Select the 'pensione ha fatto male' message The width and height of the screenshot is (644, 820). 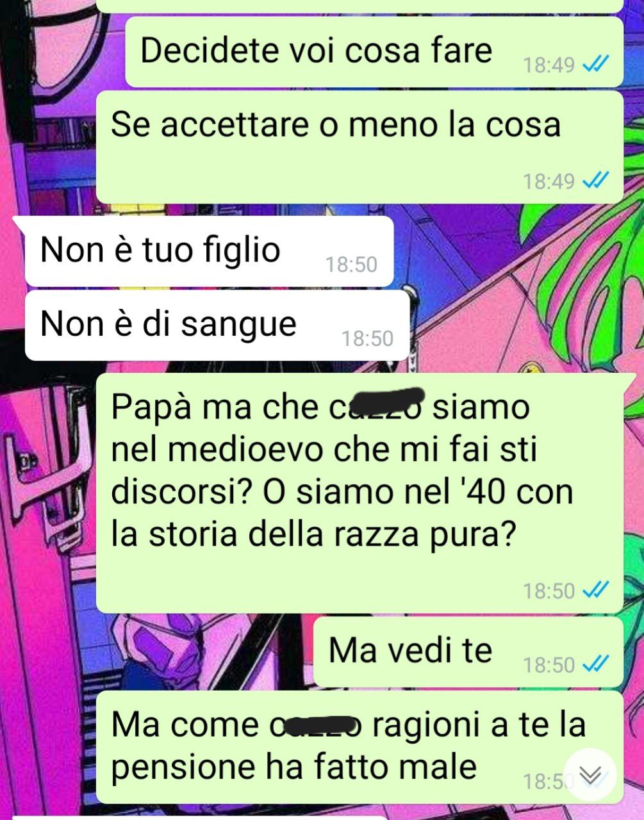pyautogui.click(x=359, y=747)
